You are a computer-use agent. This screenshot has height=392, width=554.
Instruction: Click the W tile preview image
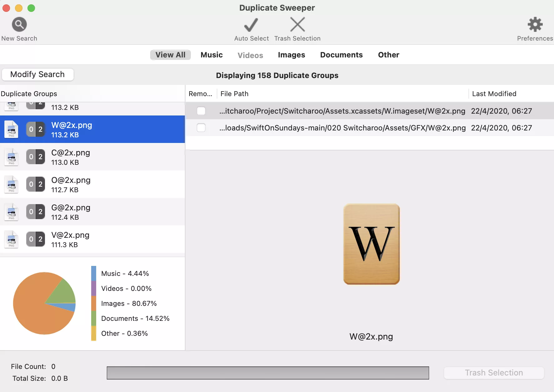click(x=371, y=244)
